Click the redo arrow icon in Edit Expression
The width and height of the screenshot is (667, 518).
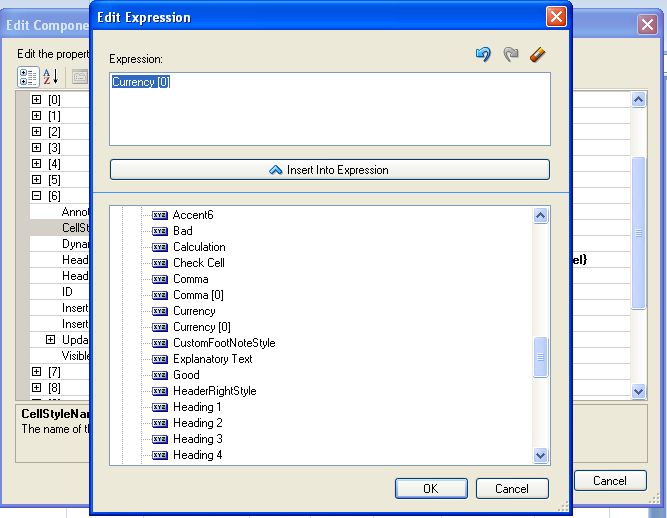[x=511, y=54]
